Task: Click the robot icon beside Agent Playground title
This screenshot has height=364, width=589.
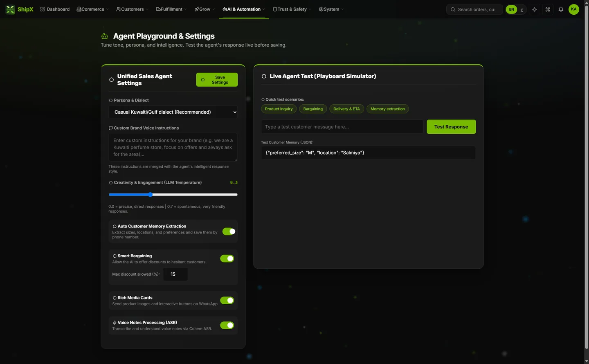Action: (x=105, y=36)
